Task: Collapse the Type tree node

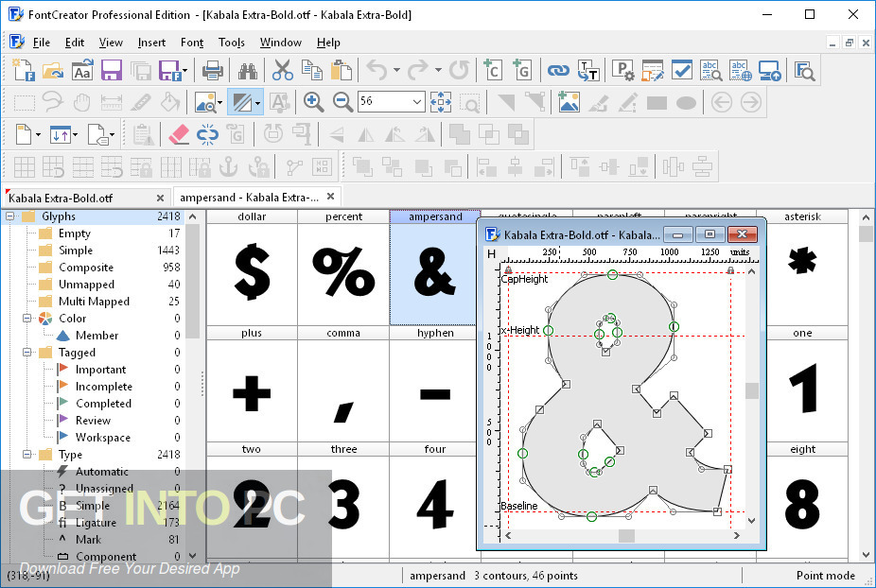Action: click(26, 455)
